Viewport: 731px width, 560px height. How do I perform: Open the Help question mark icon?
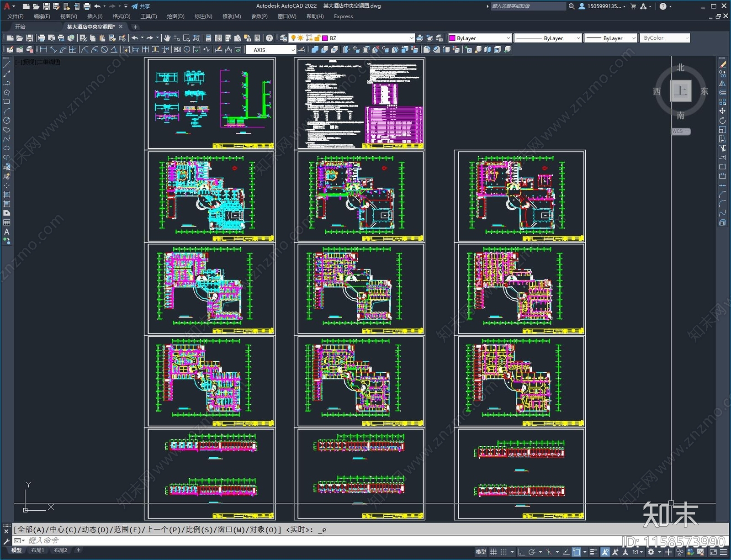(x=270, y=38)
